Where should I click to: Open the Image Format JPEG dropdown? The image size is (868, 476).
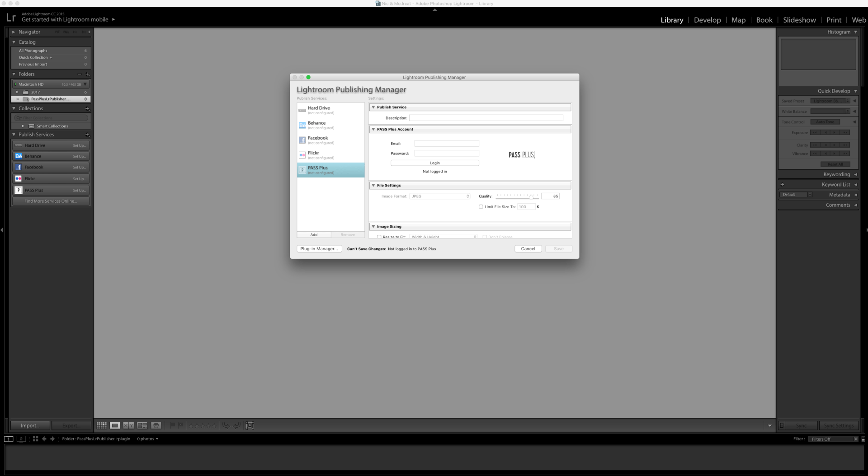tap(440, 196)
